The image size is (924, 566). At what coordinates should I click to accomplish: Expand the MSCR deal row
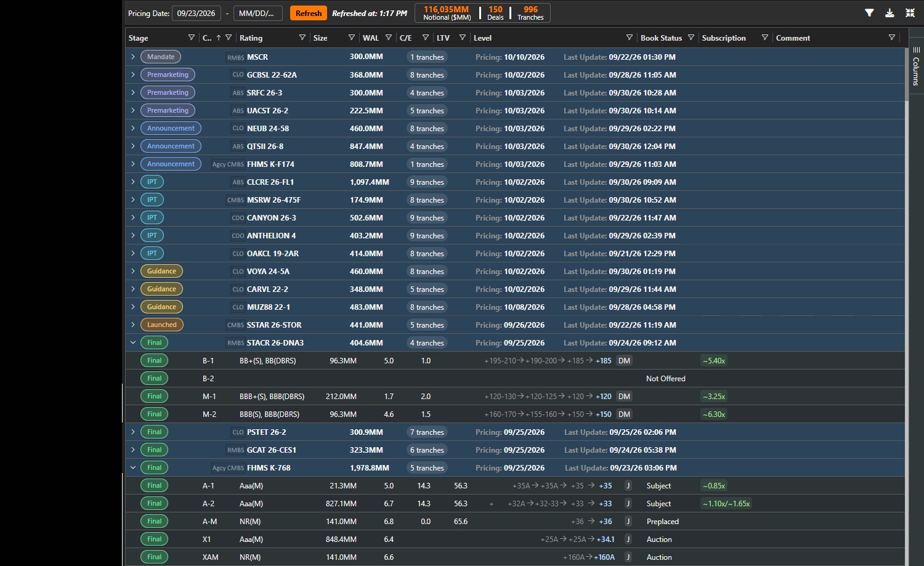click(x=133, y=57)
